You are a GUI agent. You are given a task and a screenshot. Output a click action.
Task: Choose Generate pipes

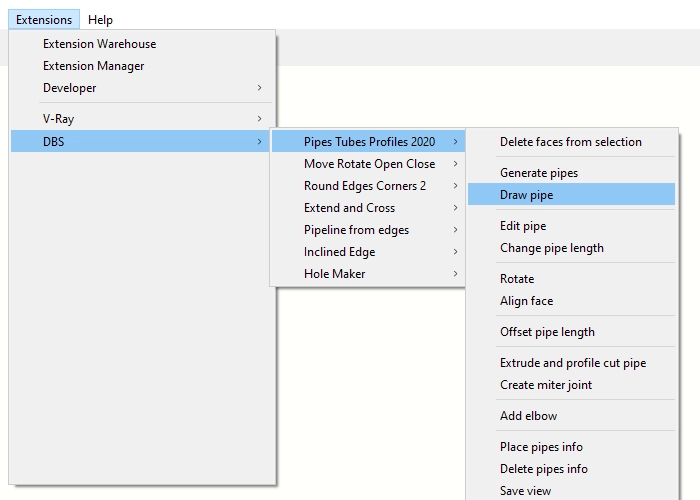pos(571,172)
